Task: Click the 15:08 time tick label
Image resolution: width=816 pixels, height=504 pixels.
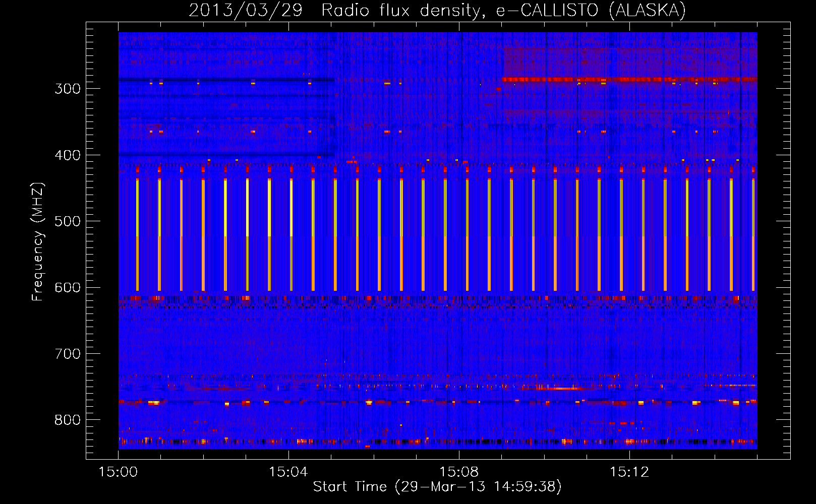Action: click(x=459, y=472)
